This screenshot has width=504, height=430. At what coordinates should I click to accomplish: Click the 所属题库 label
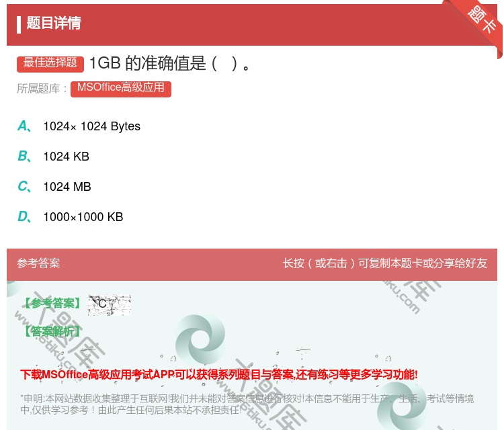point(42,89)
